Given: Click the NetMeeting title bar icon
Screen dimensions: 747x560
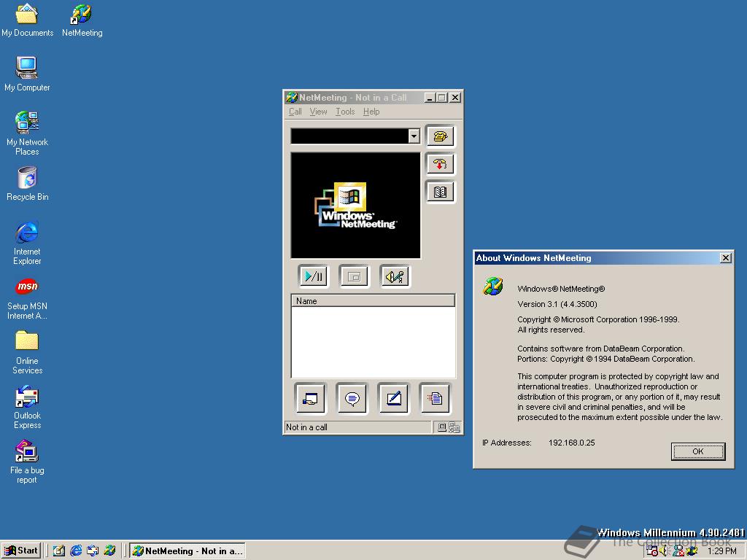Looking at the screenshot, I should click(292, 98).
